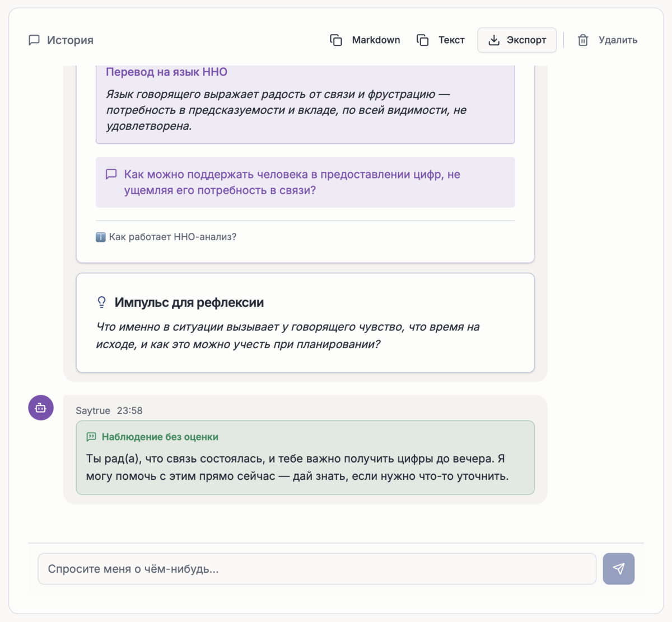The image size is (672, 622).
Task: Click the Saytrue bot avatar icon
Action: tap(41, 408)
